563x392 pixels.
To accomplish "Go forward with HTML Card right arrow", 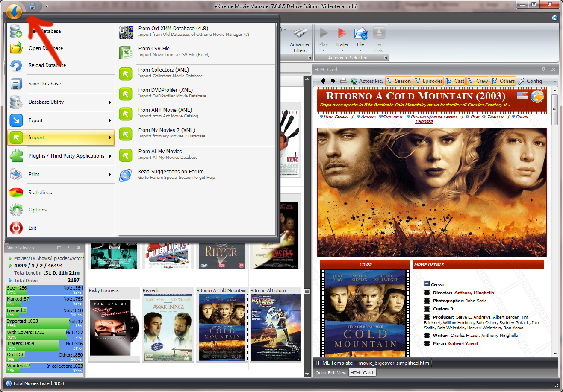I will tap(333, 81).
